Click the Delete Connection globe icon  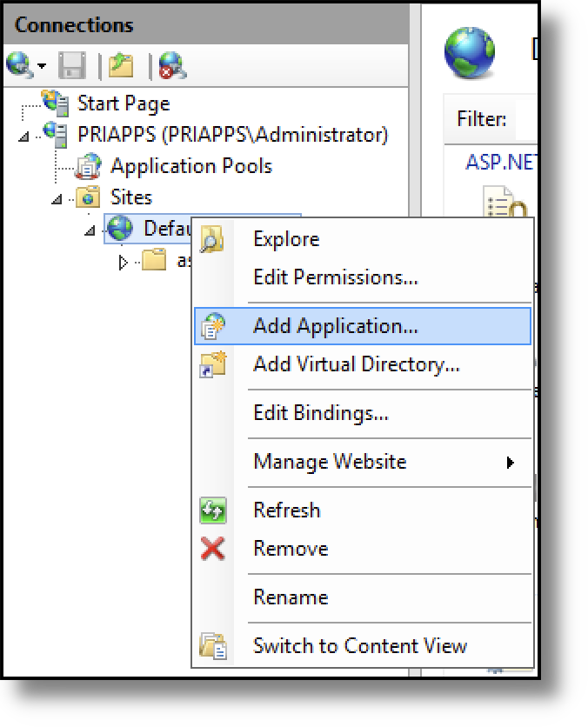point(172,65)
